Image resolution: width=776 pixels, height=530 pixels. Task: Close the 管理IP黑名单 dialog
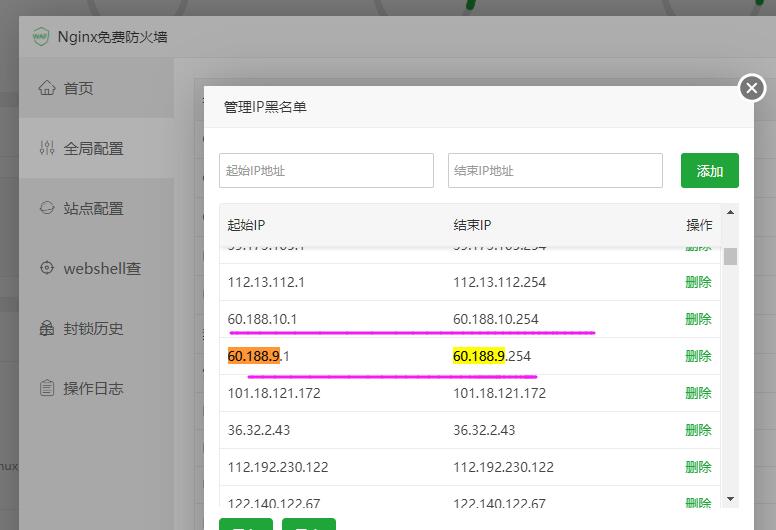click(x=752, y=88)
